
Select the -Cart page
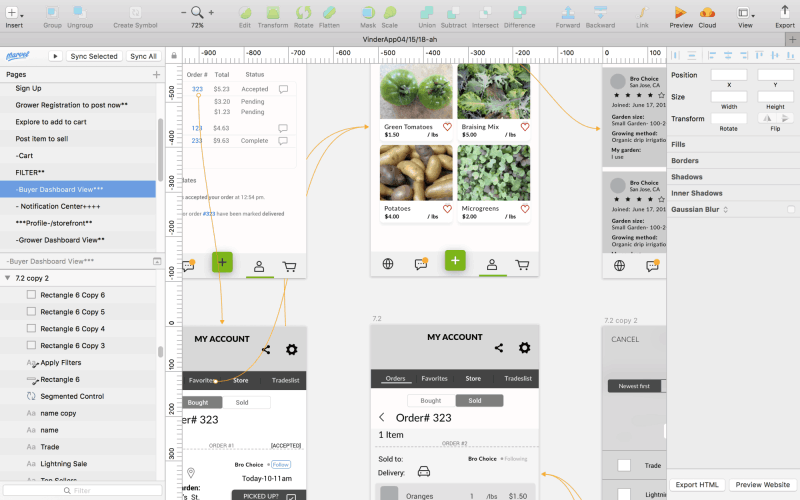tap(25, 155)
